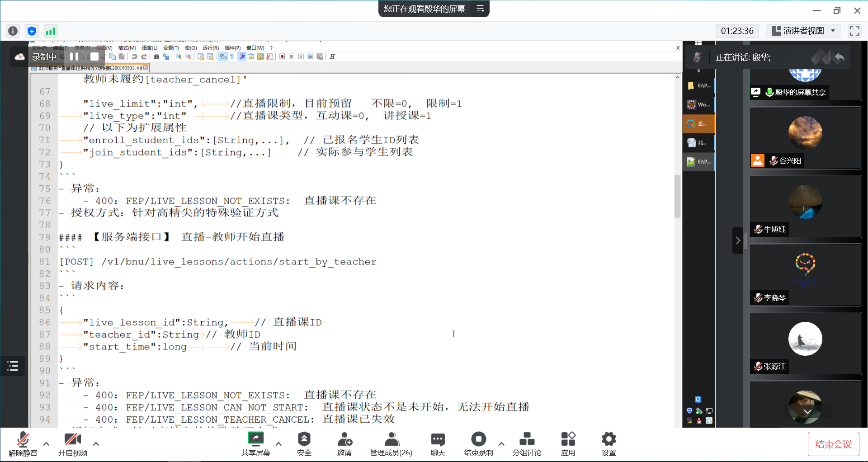This screenshot has width=868, height=462.
Task: Select 谷兴阳 participant tile
Action: click(x=806, y=138)
